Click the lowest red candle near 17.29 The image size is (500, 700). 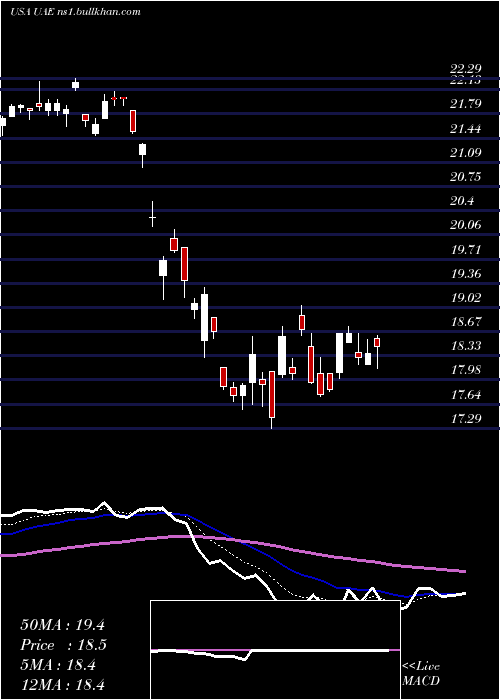(272, 400)
